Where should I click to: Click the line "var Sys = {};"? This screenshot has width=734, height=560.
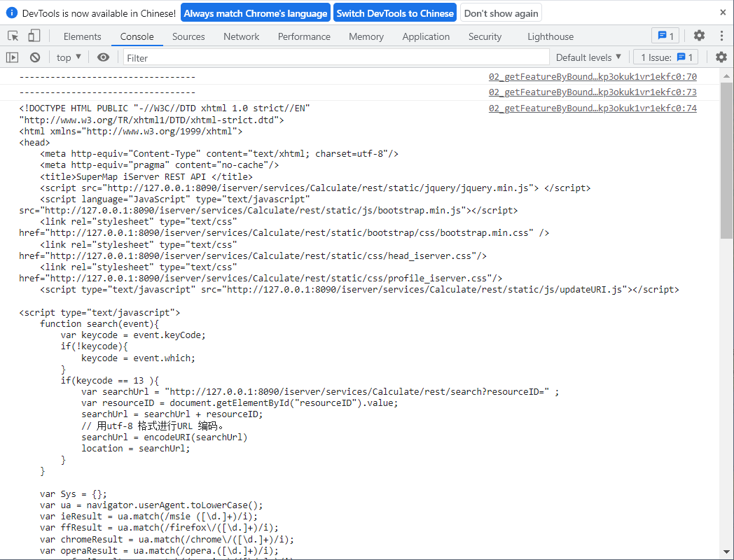point(74,494)
